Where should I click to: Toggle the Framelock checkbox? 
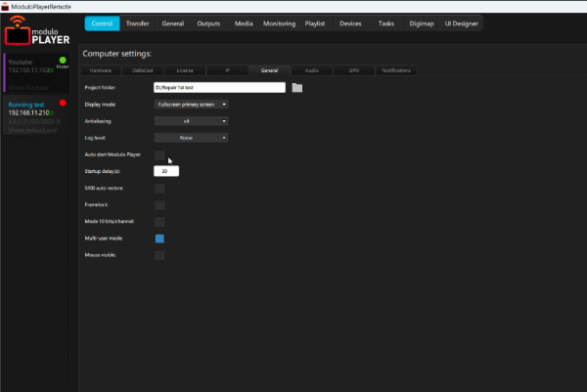pyautogui.click(x=159, y=204)
